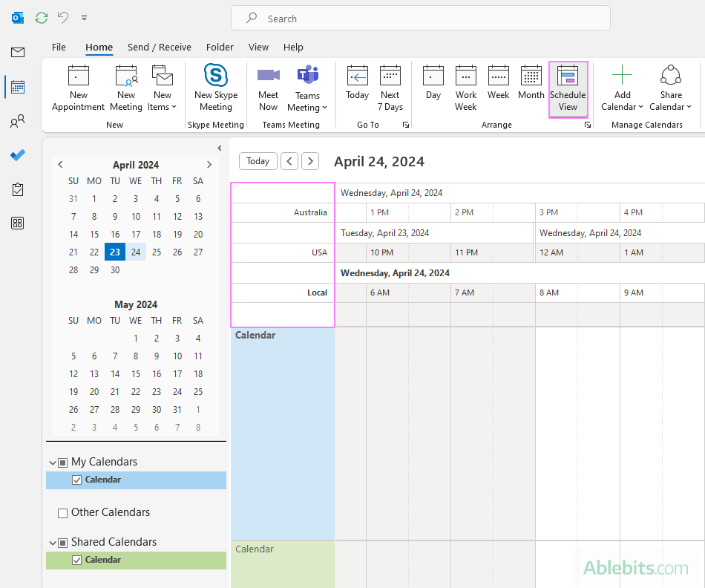Switch to the View ribbon tab
The width and height of the screenshot is (705, 588).
point(258,47)
